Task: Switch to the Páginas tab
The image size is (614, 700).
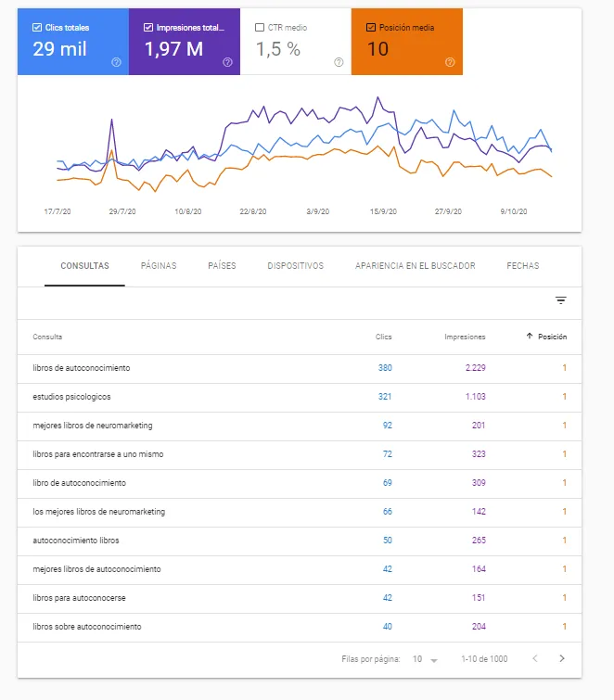Action: [159, 265]
